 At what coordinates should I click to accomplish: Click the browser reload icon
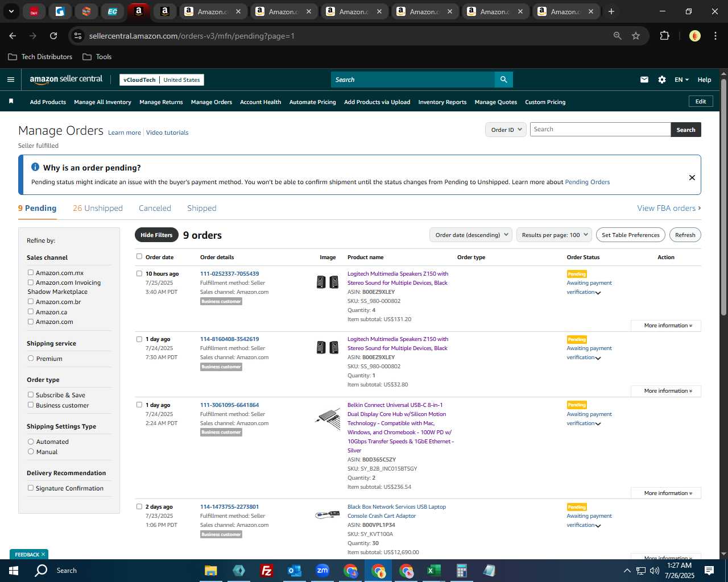(53, 36)
